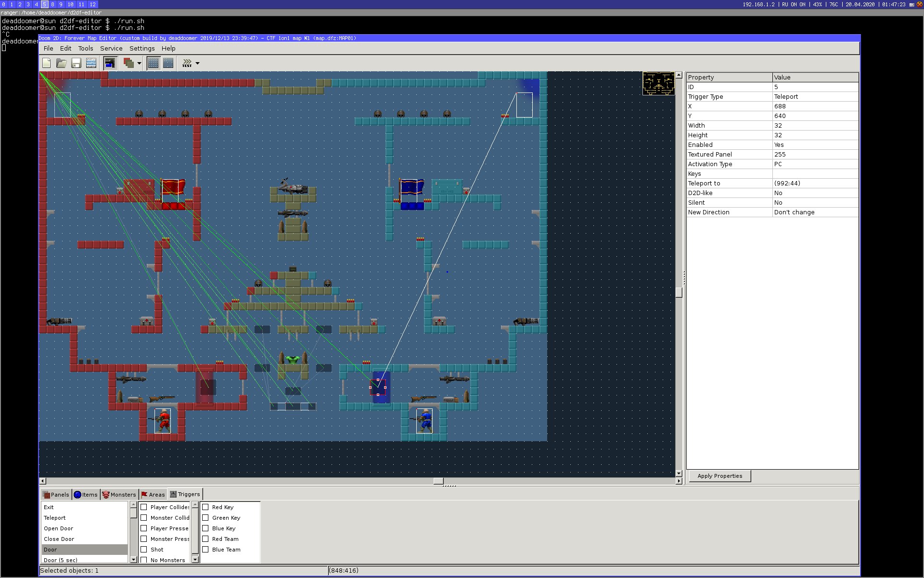
Task: Click the trigger list scroll down arrow
Action: click(133, 560)
